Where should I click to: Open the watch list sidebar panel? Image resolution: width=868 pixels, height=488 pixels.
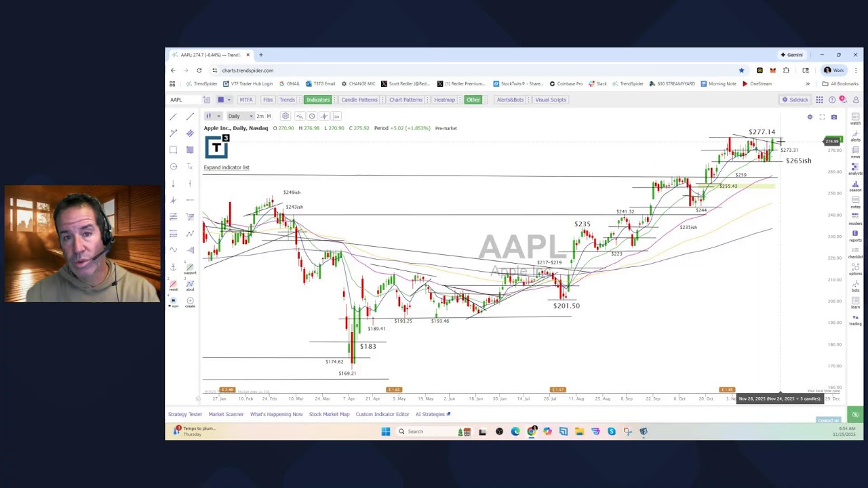tap(855, 119)
